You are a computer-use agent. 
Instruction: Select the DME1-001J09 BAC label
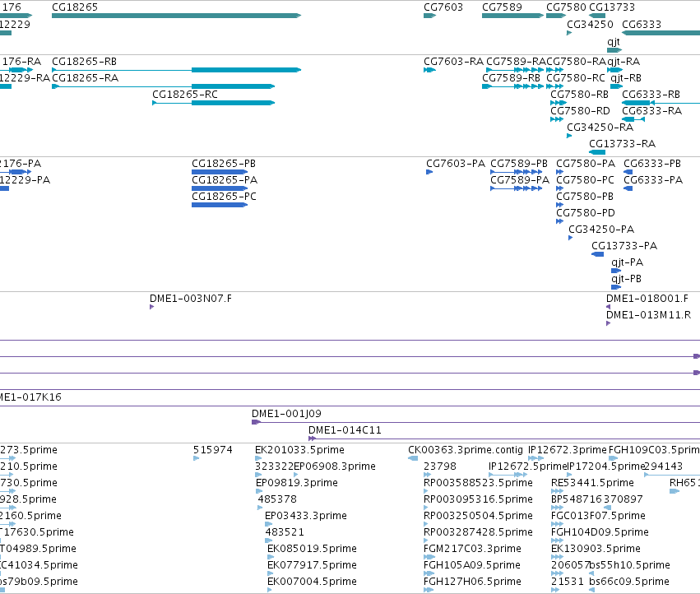pos(286,414)
